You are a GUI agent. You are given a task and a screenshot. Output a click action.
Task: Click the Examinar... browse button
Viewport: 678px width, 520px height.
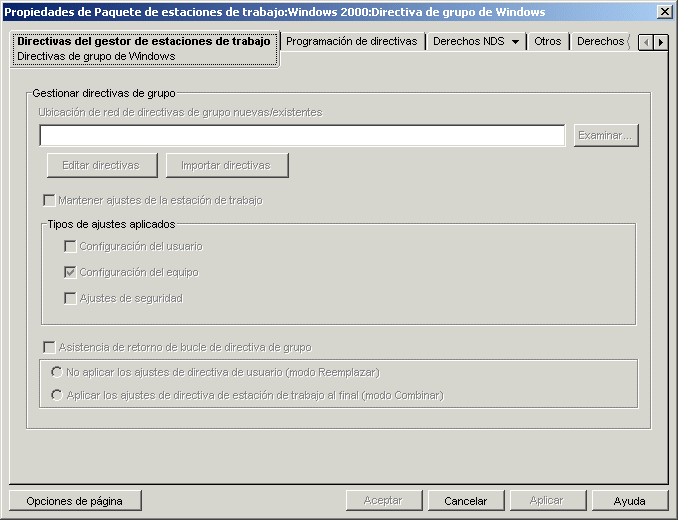click(606, 136)
